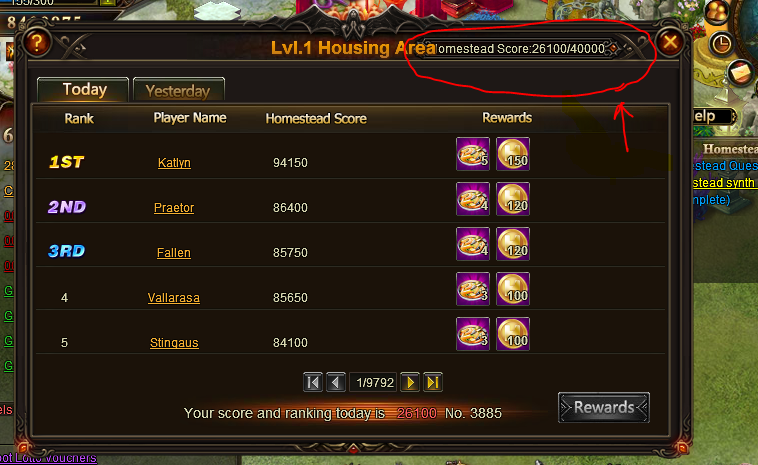The width and height of the screenshot is (758, 465).
Task: Click player name Vallarasa
Action: click(174, 298)
